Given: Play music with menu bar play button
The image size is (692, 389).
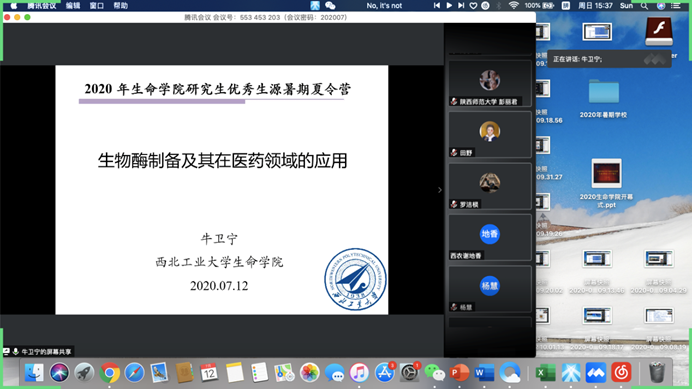Looking at the screenshot, I should click(449, 5).
